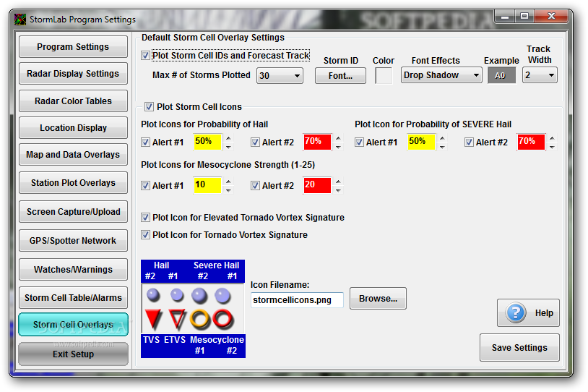Click the Icon Filename text field
Screen dimensions: 588x392
[297, 300]
